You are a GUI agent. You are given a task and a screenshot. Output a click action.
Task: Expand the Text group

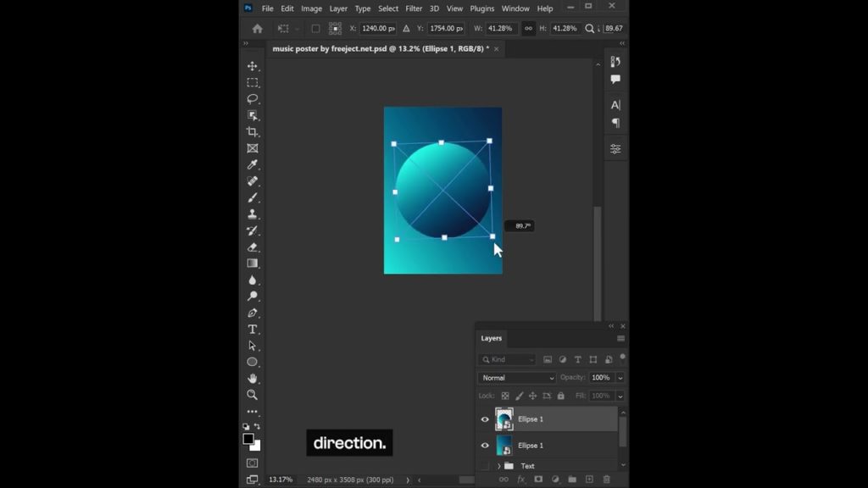pyautogui.click(x=499, y=465)
